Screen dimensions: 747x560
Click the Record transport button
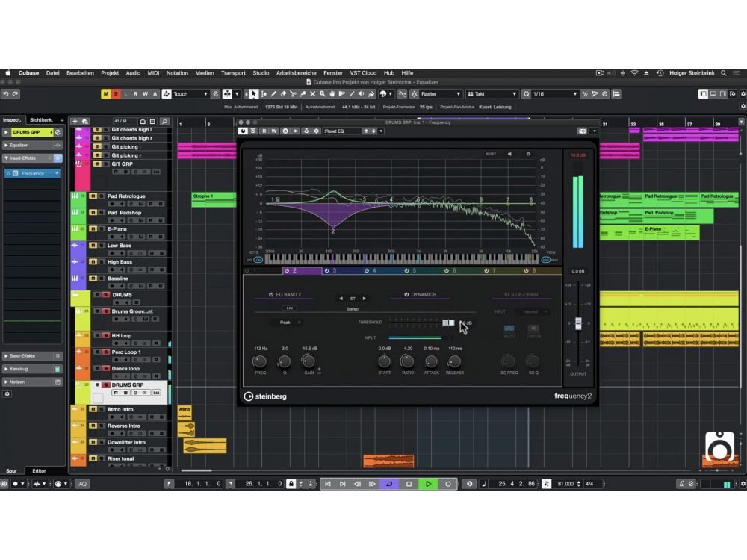point(447,484)
